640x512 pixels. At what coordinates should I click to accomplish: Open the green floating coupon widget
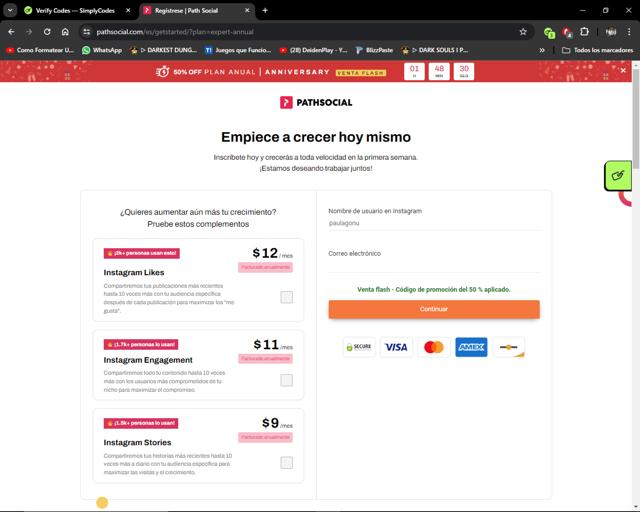tap(618, 176)
